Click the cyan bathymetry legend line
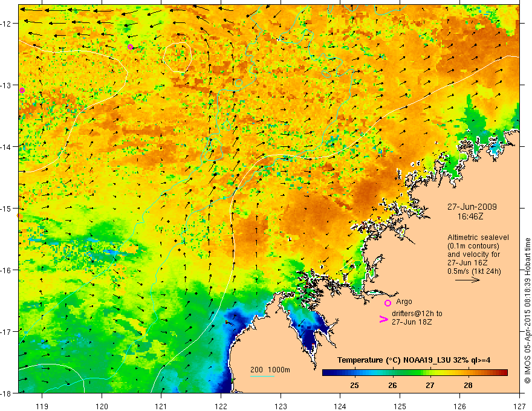 (262, 376)
